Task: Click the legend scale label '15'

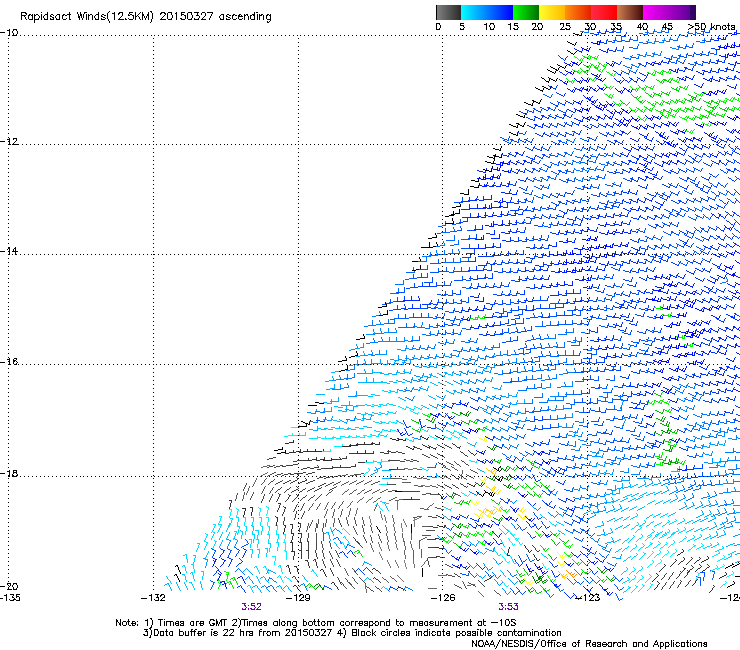Action: pyautogui.click(x=513, y=26)
